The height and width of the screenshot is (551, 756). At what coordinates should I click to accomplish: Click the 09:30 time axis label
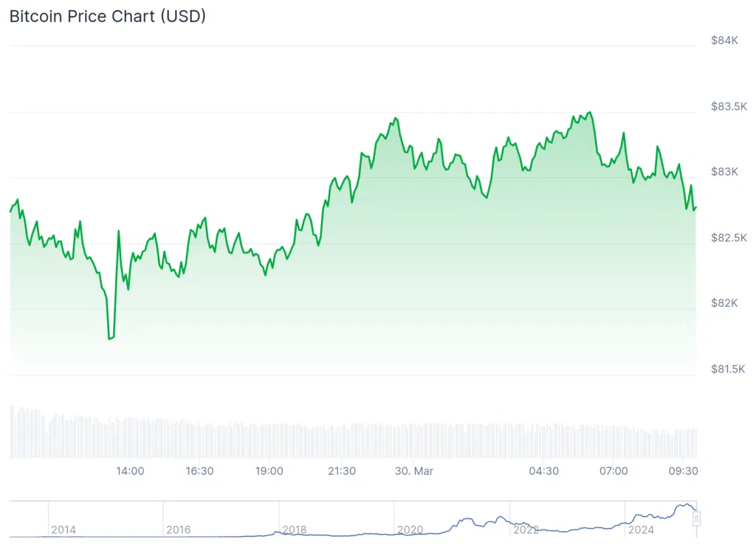click(683, 471)
